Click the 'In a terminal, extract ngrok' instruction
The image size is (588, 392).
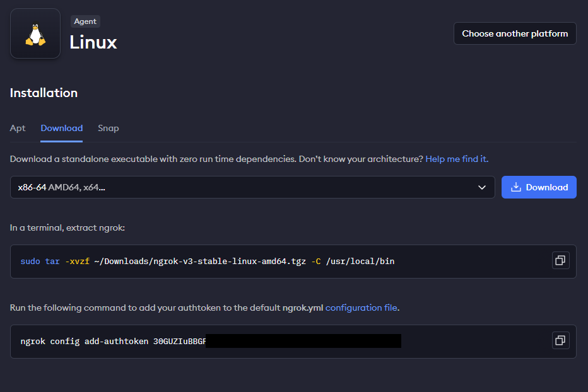[x=68, y=228]
